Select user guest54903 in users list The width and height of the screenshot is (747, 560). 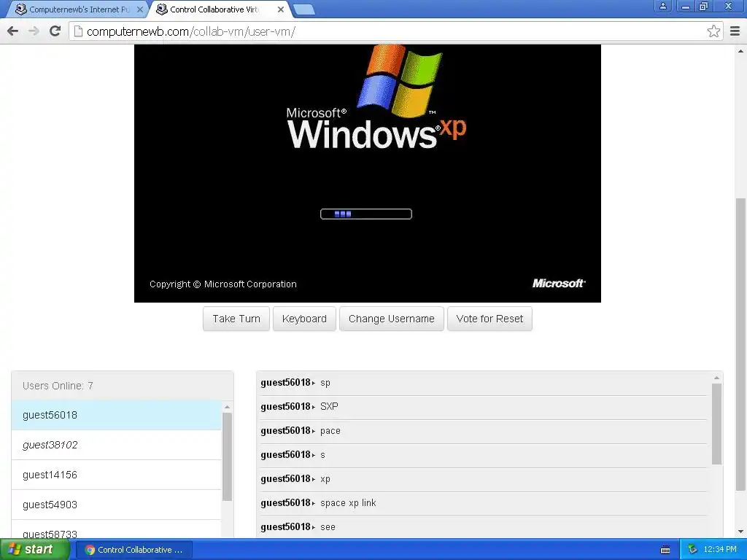[117, 505]
